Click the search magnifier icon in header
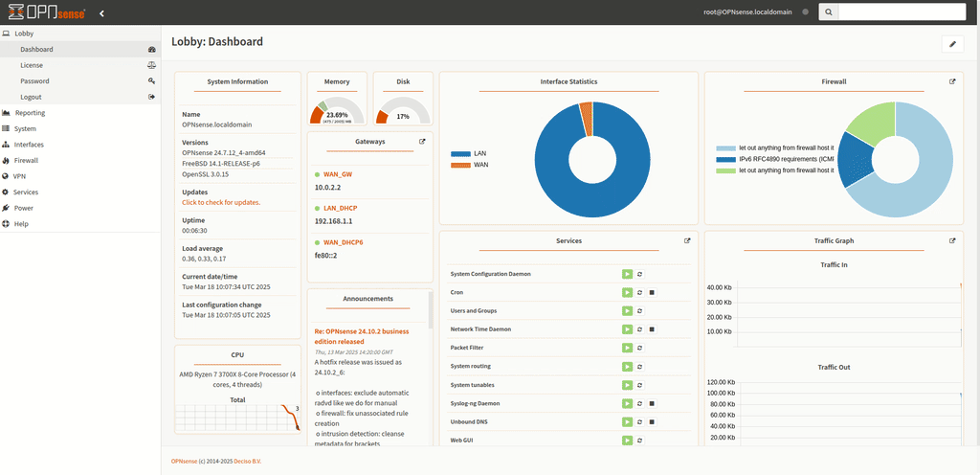Screen dimensions: 980x475 tap(828, 12)
